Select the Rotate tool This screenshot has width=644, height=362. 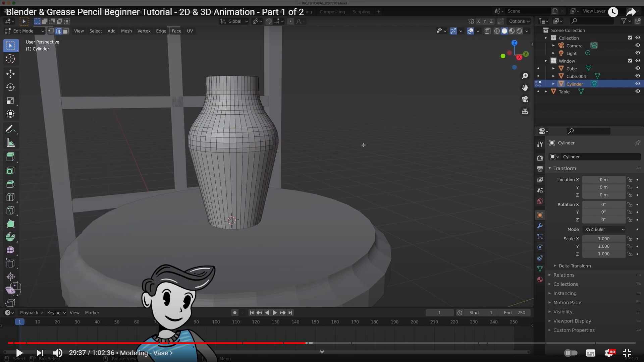tap(10, 87)
